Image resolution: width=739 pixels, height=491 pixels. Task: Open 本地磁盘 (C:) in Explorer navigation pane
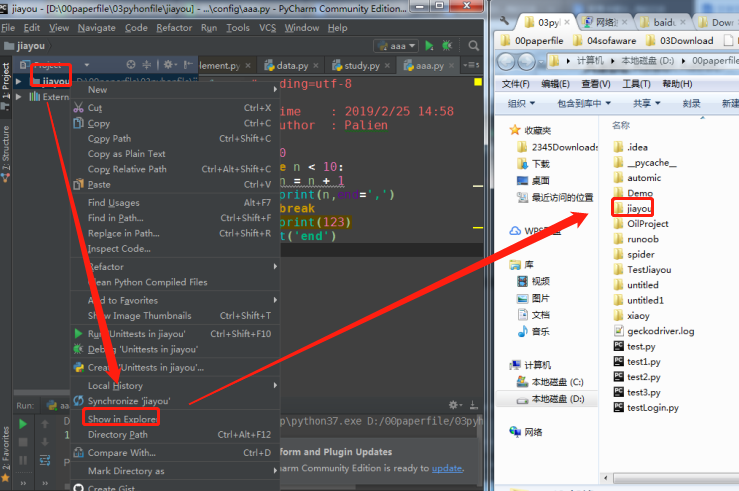coord(550,382)
